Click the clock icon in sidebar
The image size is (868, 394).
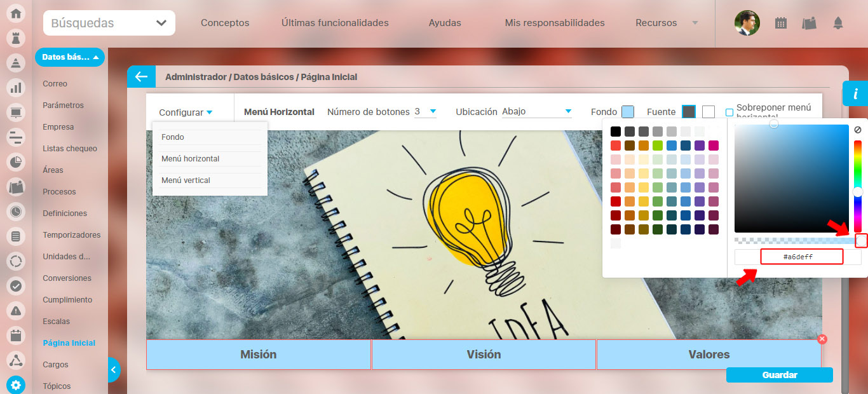[16, 211]
